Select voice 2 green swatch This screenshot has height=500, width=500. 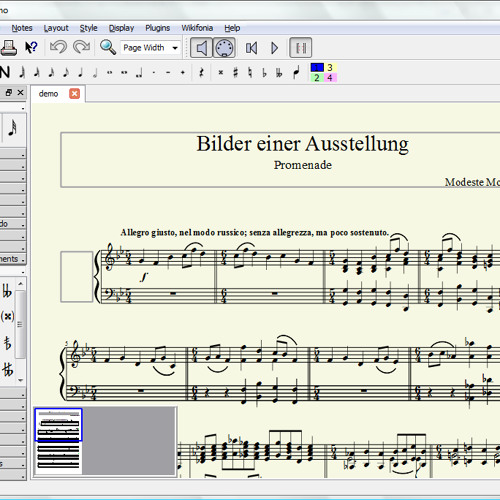pos(317,78)
